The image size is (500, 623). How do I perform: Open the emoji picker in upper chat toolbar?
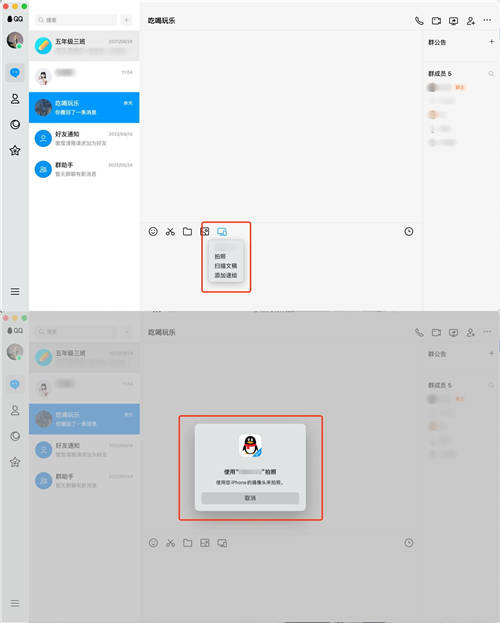click(x=153, y=232)
